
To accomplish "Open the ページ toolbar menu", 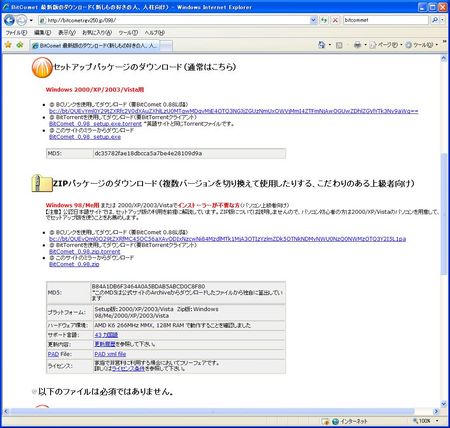I will (x=386, y=45).
